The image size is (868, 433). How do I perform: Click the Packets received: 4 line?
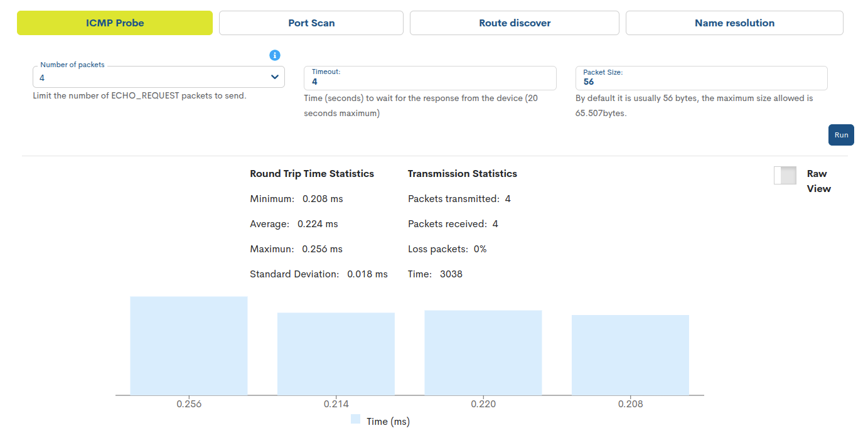pos(453,224)
